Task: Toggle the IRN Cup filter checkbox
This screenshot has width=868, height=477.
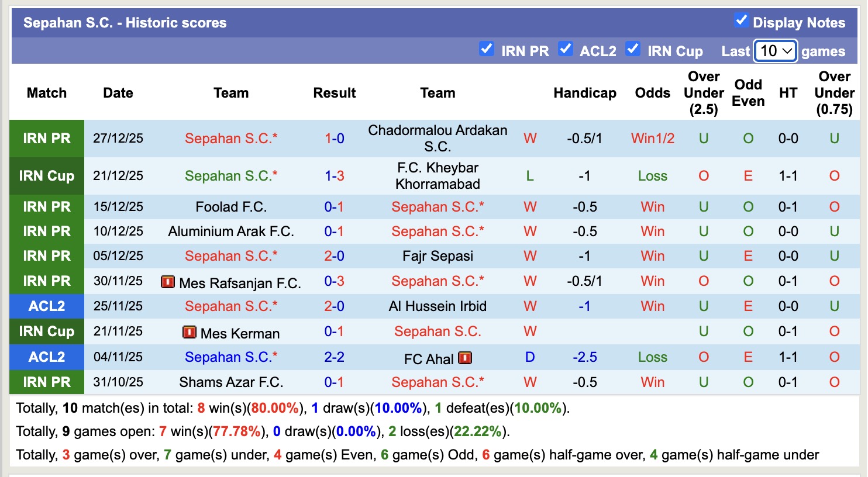Action: tap(633, 50)
